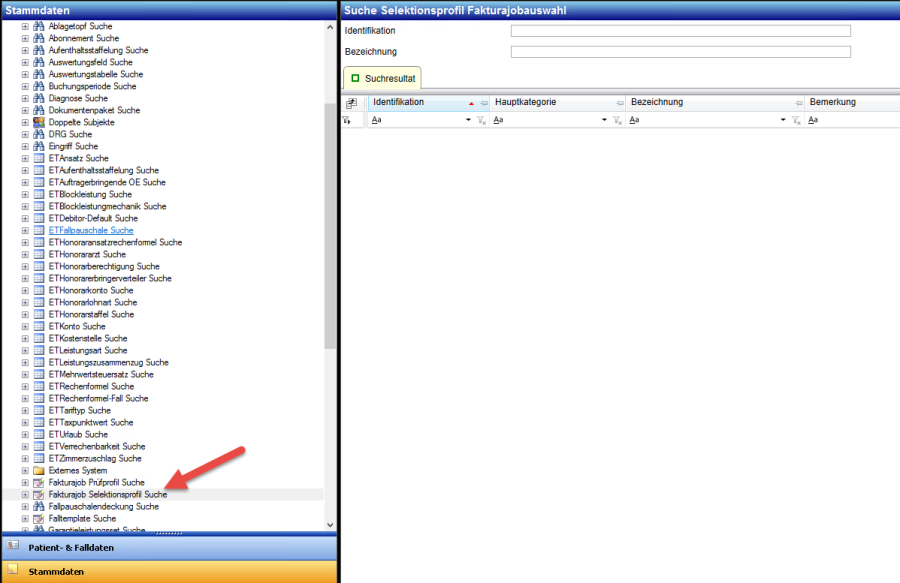Click table icon beside ETKonto Suche
Image resolution: width=900 pixels, height=583 pixels.
(x=38, y=327)
